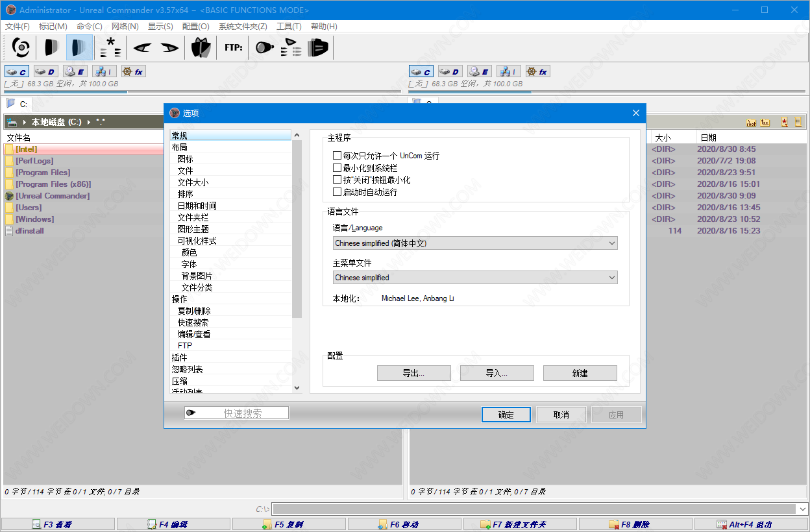This screenshot has width=810, height=532.
Task: Click the fx system folders icon, right panel
Action: pyautogui.click(x=537, y=71)
